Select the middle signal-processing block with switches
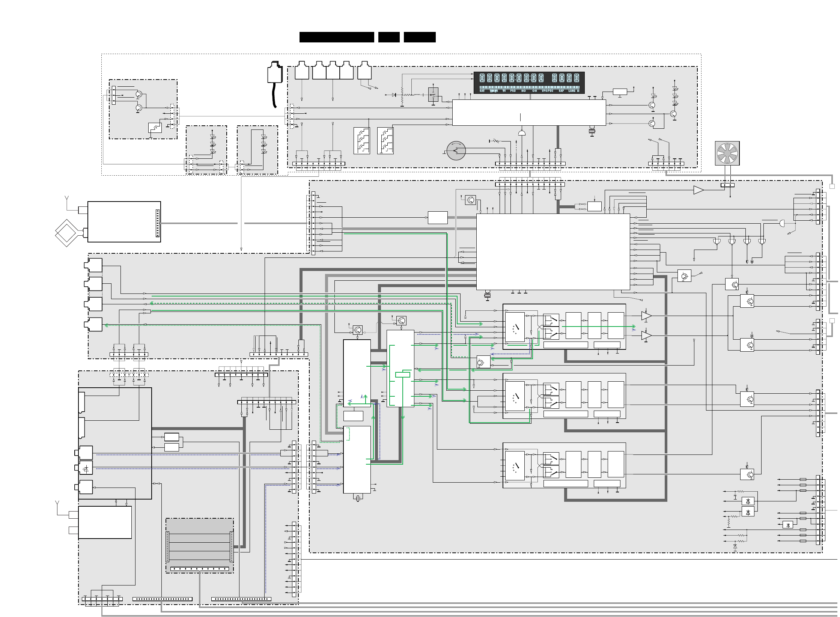The height and width of the screenshot is (617, 840). click(x=564, y=396)
